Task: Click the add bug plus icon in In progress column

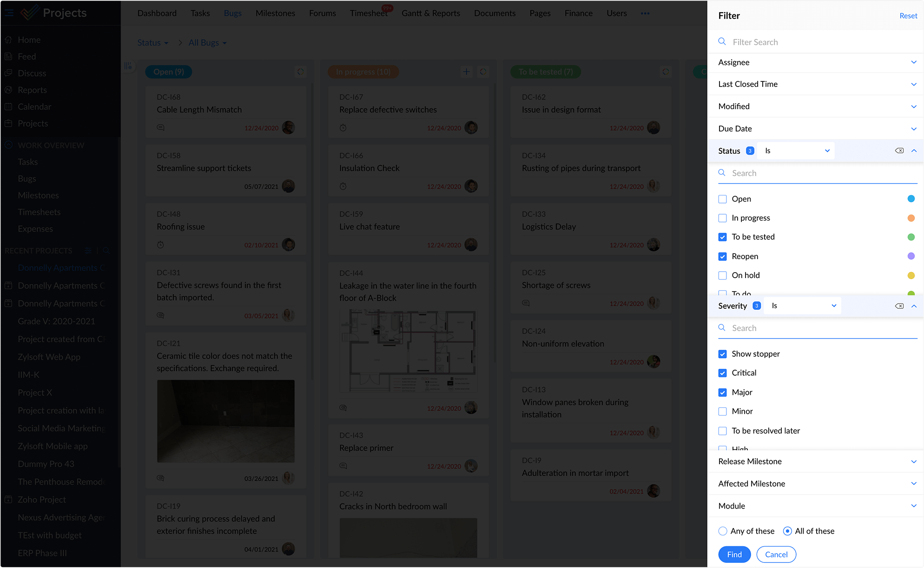Action: pyautogui.click(x=467, y=72)
